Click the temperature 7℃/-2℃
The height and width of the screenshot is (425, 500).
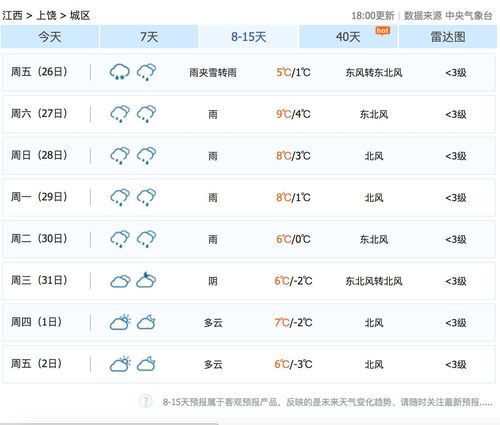click(293, 323)
